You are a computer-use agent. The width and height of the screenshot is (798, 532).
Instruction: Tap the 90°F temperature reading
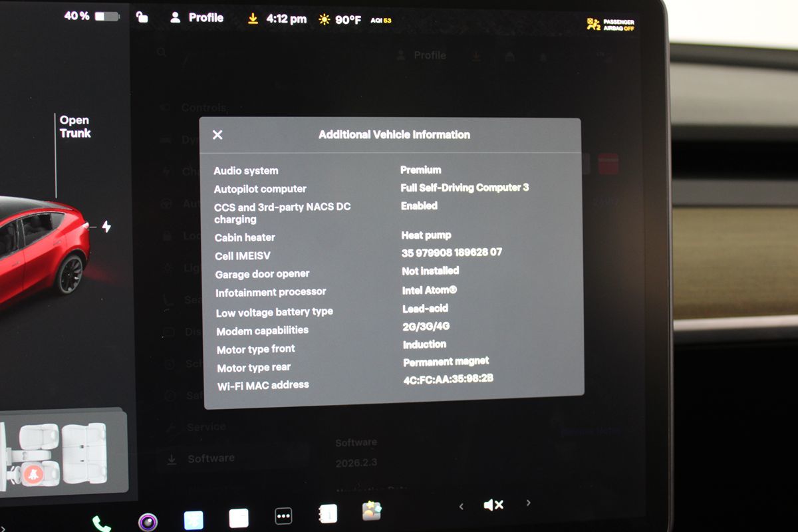coord(348,21)
